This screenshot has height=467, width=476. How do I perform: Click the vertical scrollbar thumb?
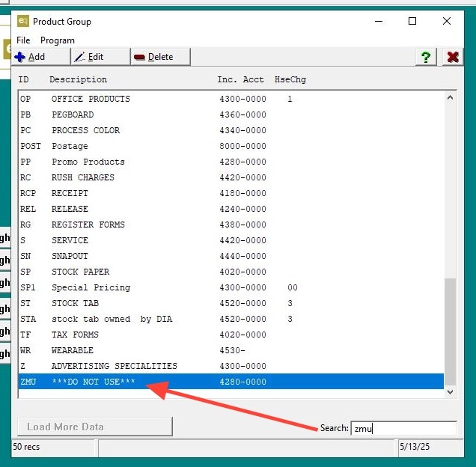pyautogui.click(x=451, y=332)
